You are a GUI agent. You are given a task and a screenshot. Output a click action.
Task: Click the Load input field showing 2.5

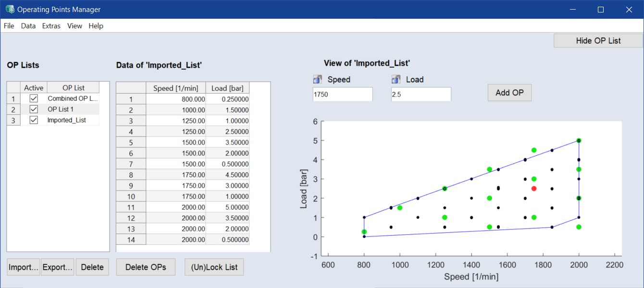click(421, 95)
